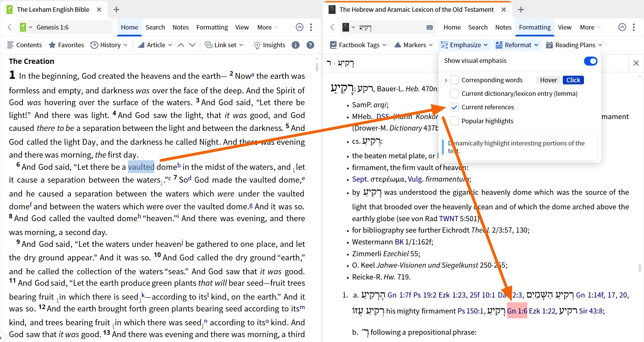Select Click mode for corresponding words
This screenshot has height=342, width=644.
(573, 80)
